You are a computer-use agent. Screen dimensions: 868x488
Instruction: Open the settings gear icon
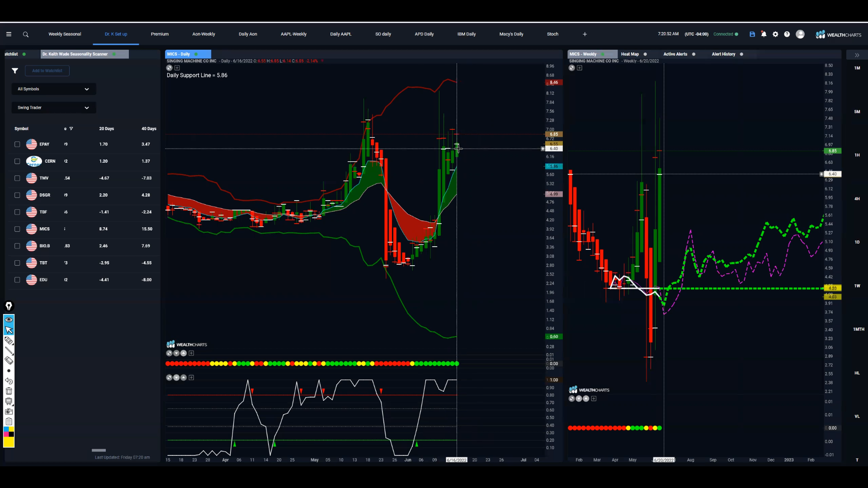tap(775, 34)
